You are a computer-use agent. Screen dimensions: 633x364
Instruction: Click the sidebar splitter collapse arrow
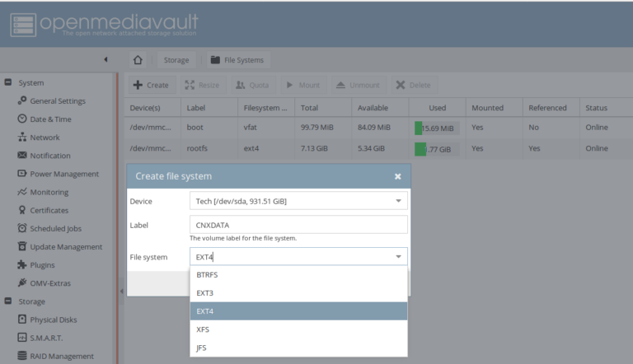[x=121, y=291]
